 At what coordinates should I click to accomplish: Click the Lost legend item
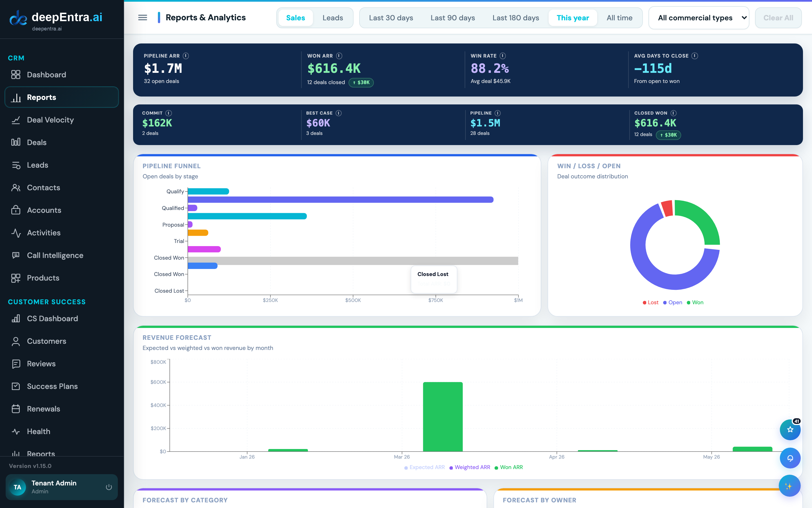click(650, 302)
